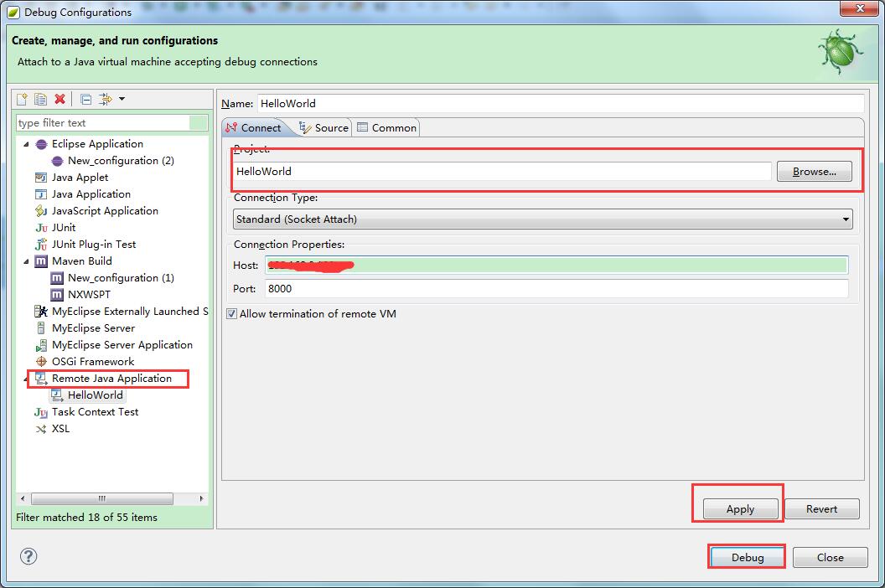The image size is (885, 588).
Task: Delete the selected launch configuration
Action: (x=60, y=98)
